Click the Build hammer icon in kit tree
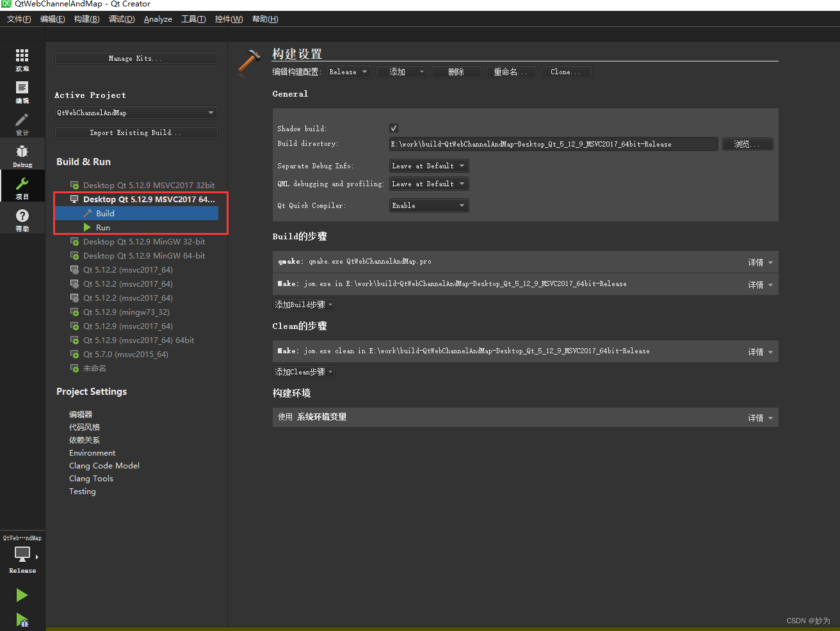Screen dimensions: 840x631 pos(88,213)
